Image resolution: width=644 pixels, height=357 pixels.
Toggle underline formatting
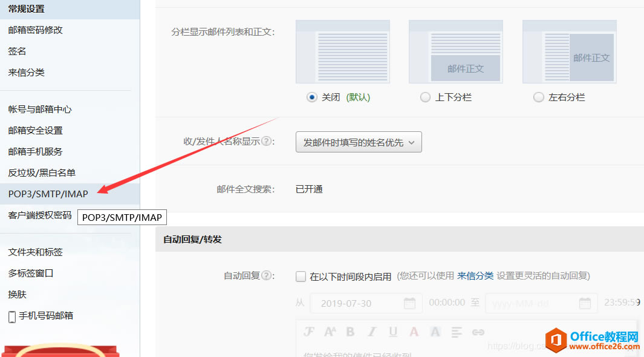[392, 332]
